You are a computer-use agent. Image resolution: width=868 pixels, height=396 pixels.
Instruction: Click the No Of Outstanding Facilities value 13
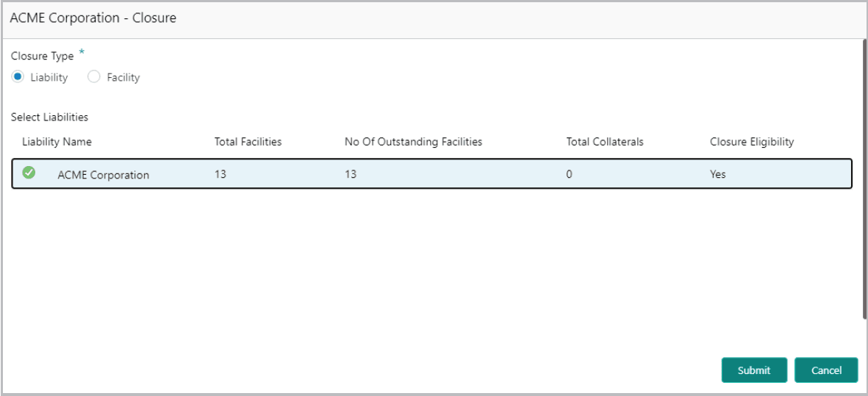pos(351,174)
